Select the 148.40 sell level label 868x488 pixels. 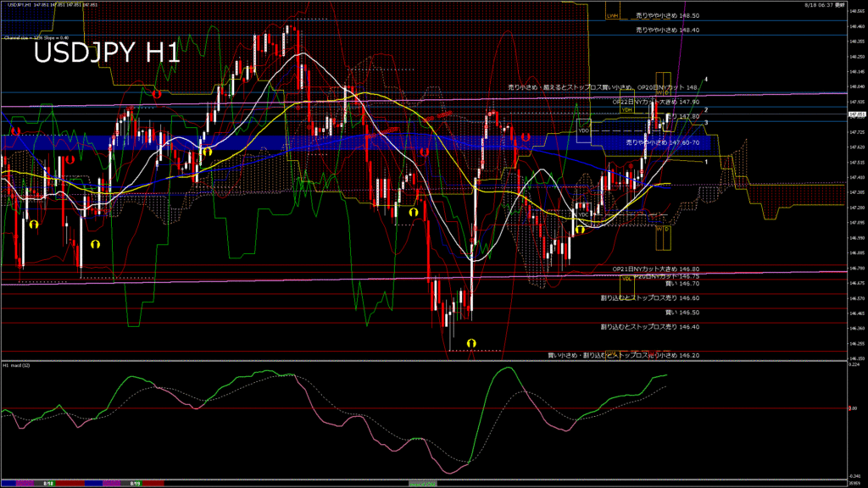667,30
